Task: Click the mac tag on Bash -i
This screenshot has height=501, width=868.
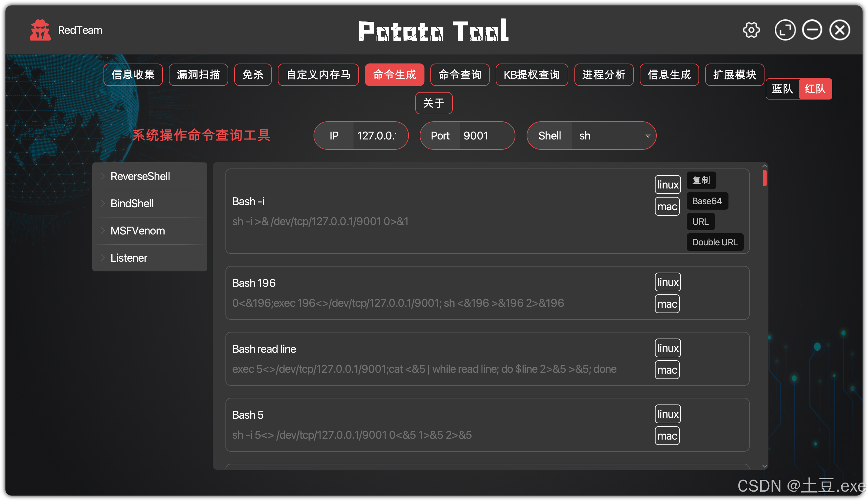Action: 667,207
